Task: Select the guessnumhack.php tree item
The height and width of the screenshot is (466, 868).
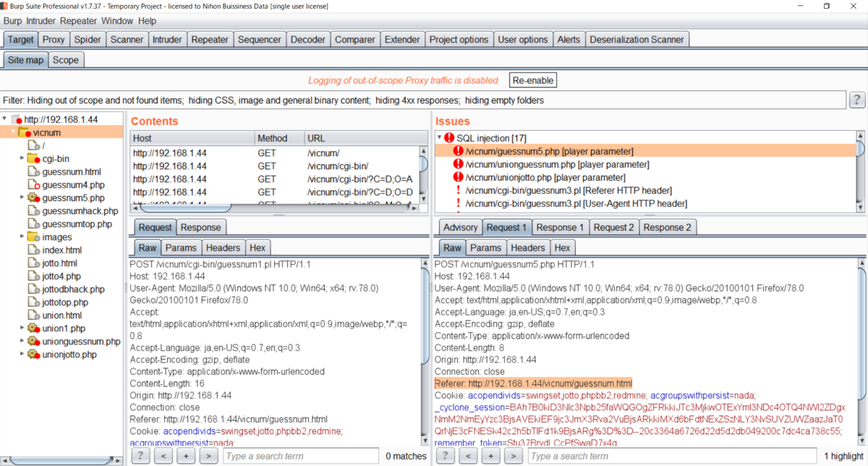Action: point(80,211)
